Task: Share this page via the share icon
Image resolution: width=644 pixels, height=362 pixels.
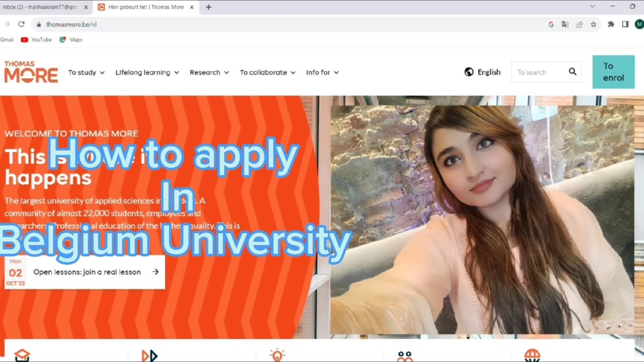Action: click(x=579, y=24)
